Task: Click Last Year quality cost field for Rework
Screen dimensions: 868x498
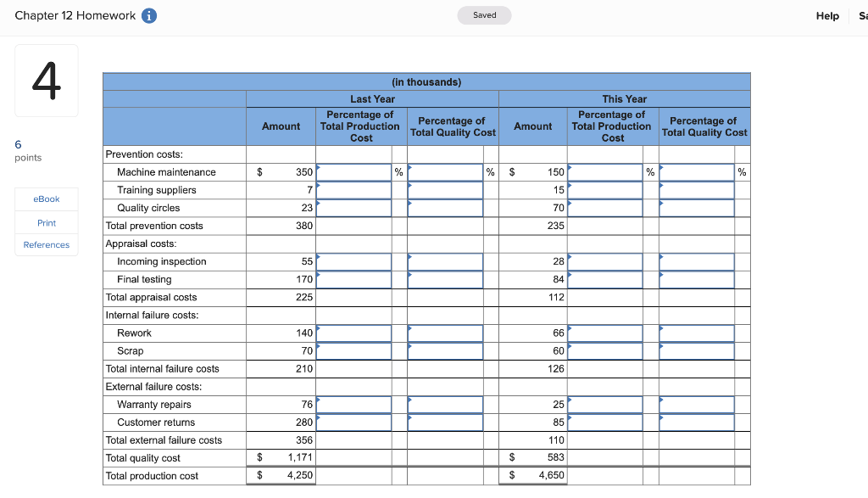Action: tap(445, 333)
